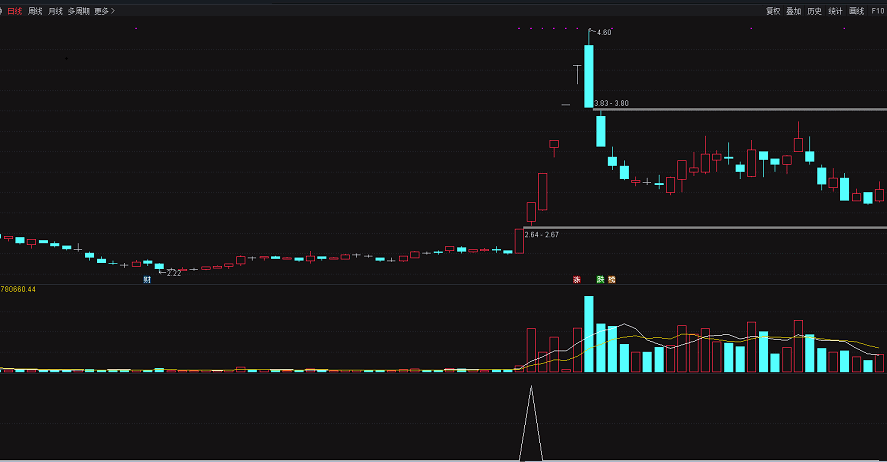Open the 多周期 multi-period view
This screenshot has width=887, height=462.
click(x=79, y=11)
